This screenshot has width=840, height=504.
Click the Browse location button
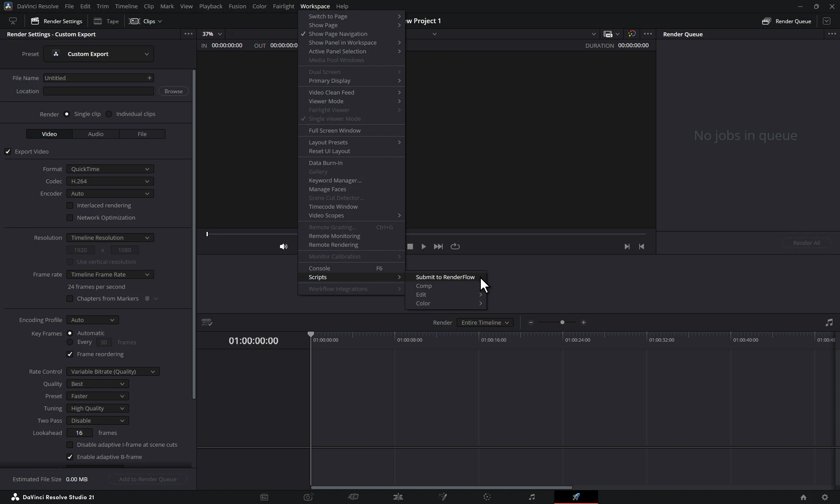(174, 91)
